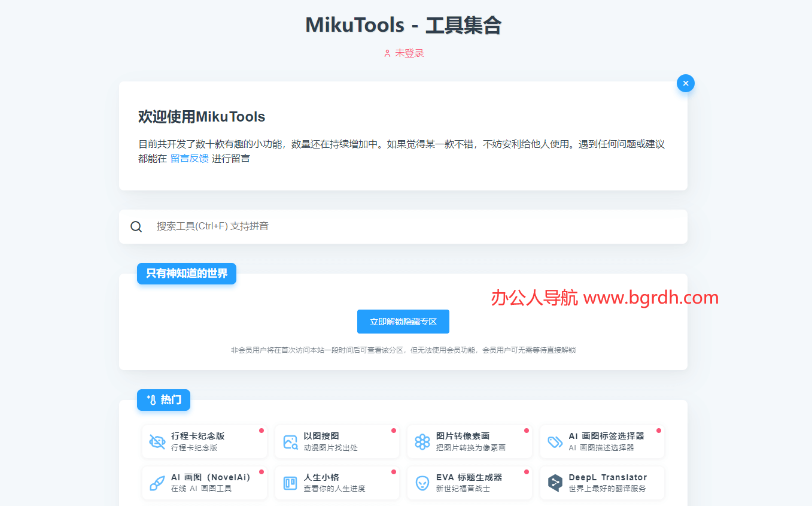Click the 把图片转换为像素画 description text

coord(471,447)
